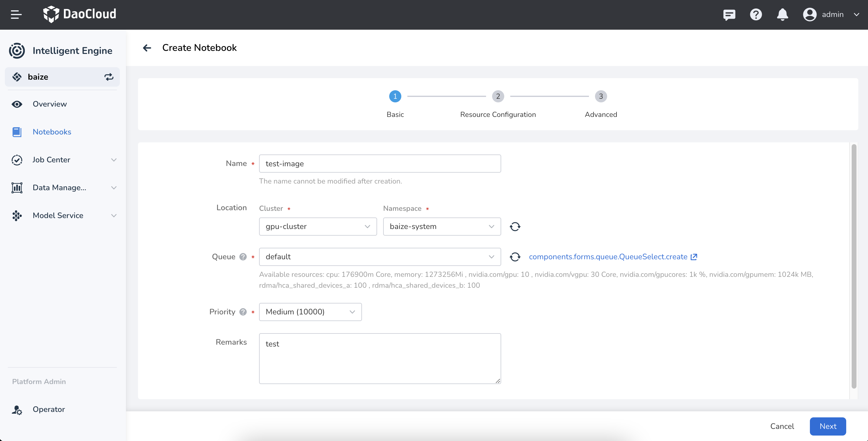Open the Notebooks section icon

pos(17,132)
